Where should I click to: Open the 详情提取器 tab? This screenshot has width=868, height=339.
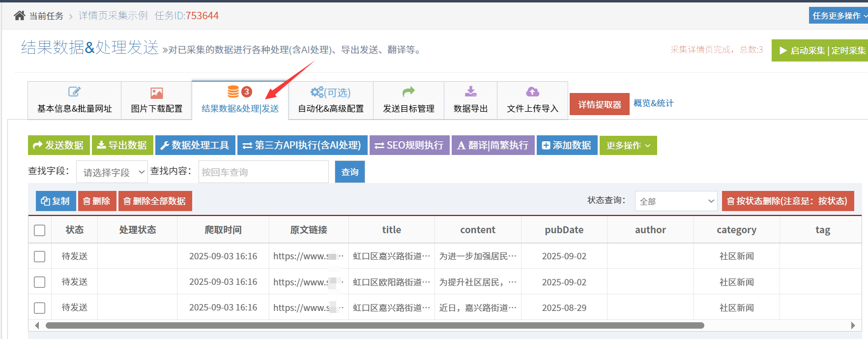point(599,104)
